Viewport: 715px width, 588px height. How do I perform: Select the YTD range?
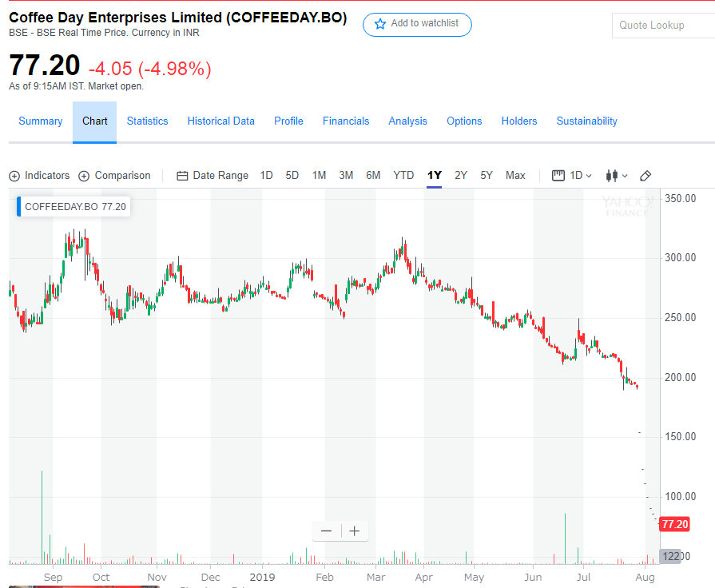coord(403,176)
